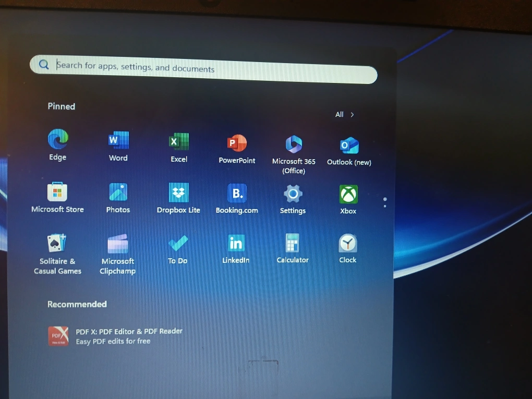Image resolution: width=532 pixels, height=399 pixels.
Task: Start PowerPoint from the pinned grid
Action: coord(237,143)
